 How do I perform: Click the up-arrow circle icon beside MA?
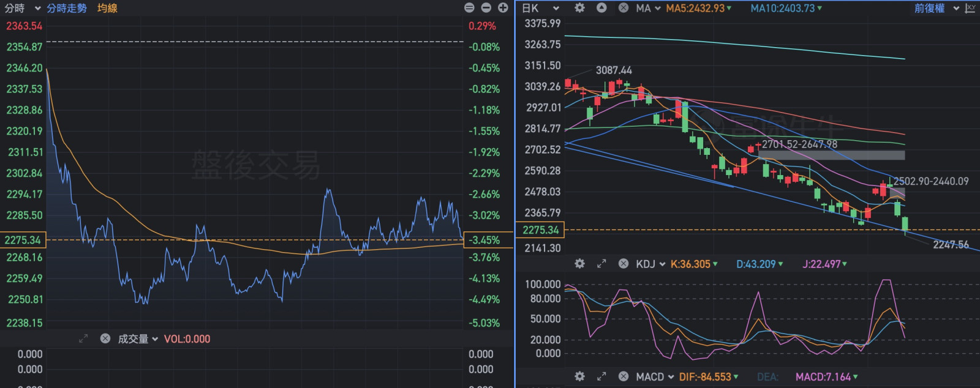[x=601, y=8]
